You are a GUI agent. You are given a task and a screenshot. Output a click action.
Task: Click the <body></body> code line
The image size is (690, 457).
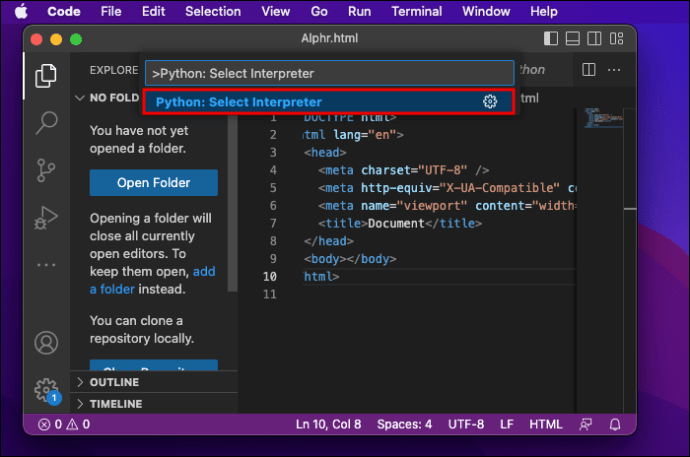pos(350,259)
